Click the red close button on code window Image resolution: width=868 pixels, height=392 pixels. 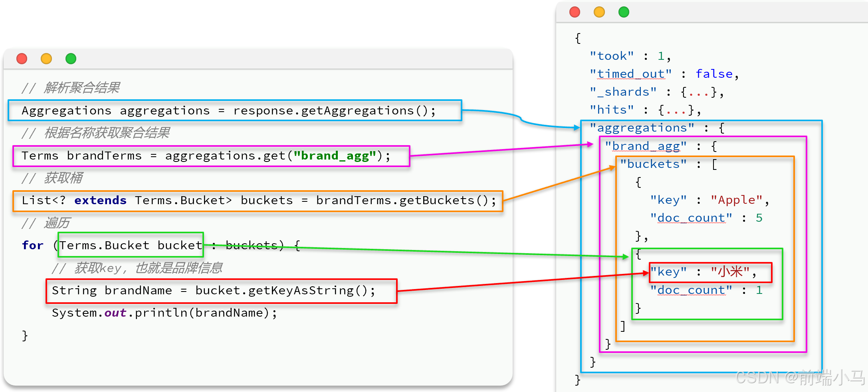pos(22,59)
